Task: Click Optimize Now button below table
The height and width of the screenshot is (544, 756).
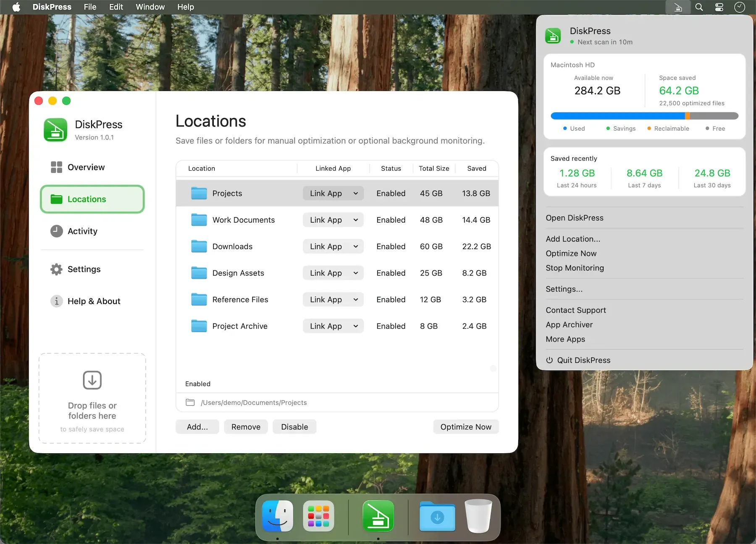Action: (x=466, y=427)
